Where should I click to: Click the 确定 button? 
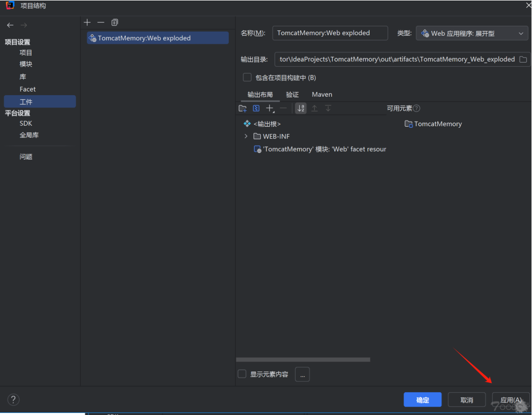(x=422, y=399)
